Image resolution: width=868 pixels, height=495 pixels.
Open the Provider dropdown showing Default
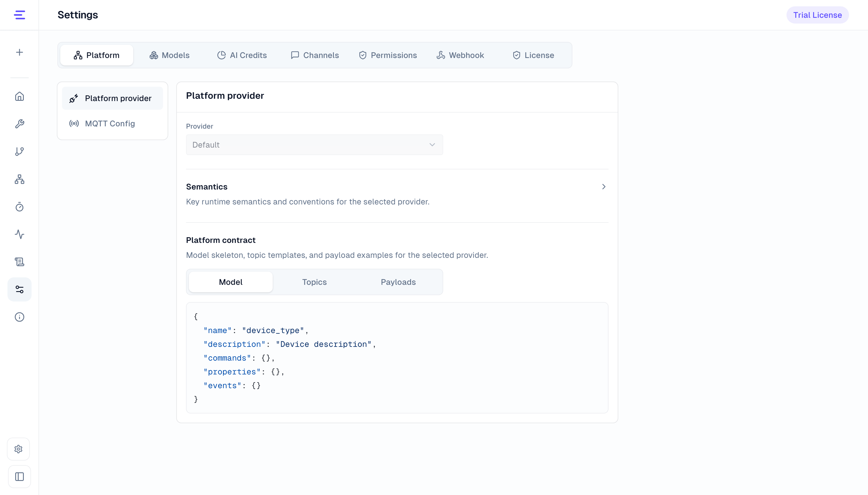pyautogui.click(x=314, y=145)
